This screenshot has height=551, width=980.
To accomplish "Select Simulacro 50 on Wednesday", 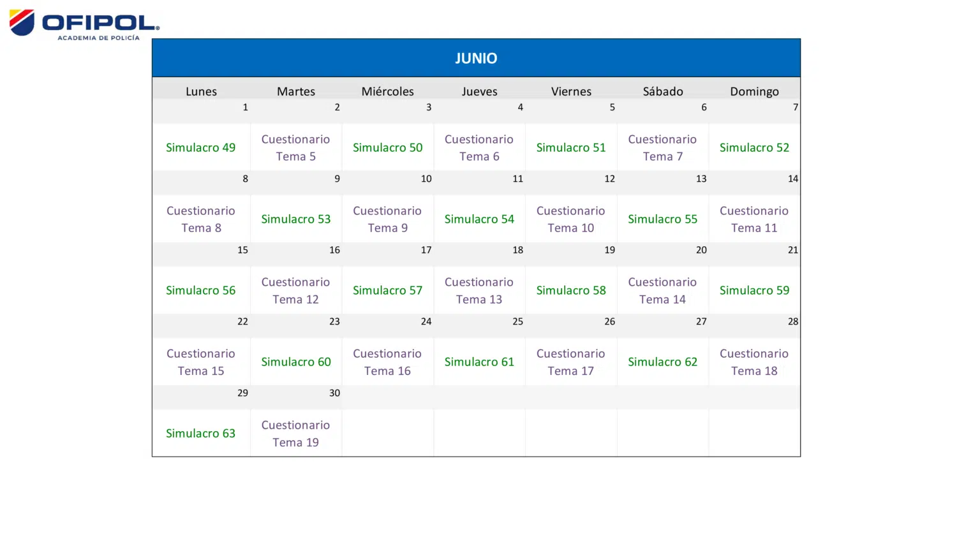I will [x=387, y=147].
